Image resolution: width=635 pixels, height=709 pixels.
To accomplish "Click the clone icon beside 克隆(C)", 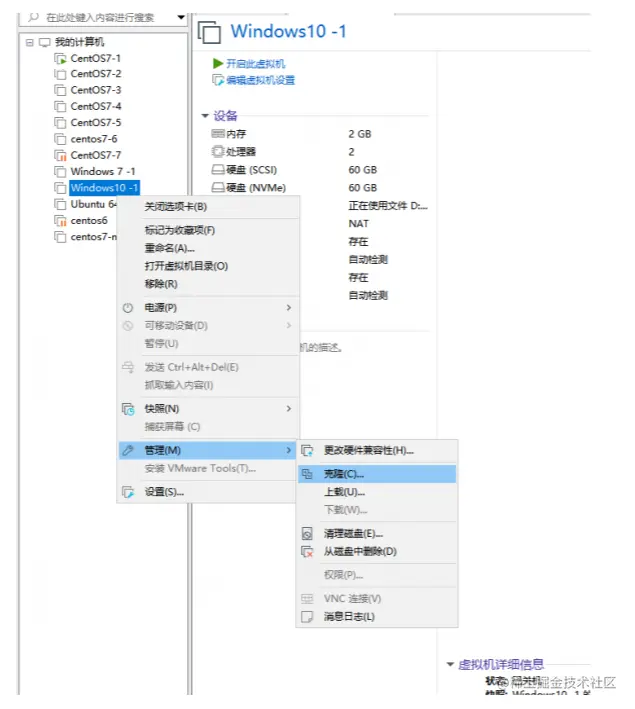I will [307, 474].
